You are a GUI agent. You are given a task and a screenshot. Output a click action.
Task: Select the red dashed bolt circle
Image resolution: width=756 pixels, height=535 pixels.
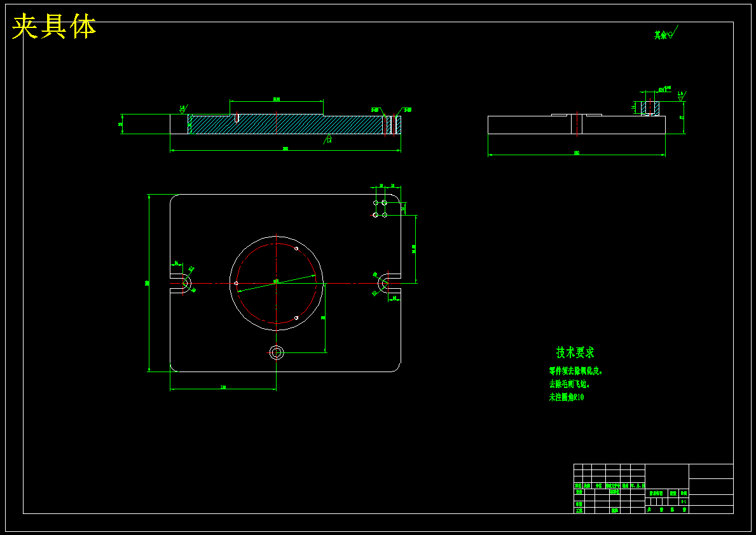(277, 283)
